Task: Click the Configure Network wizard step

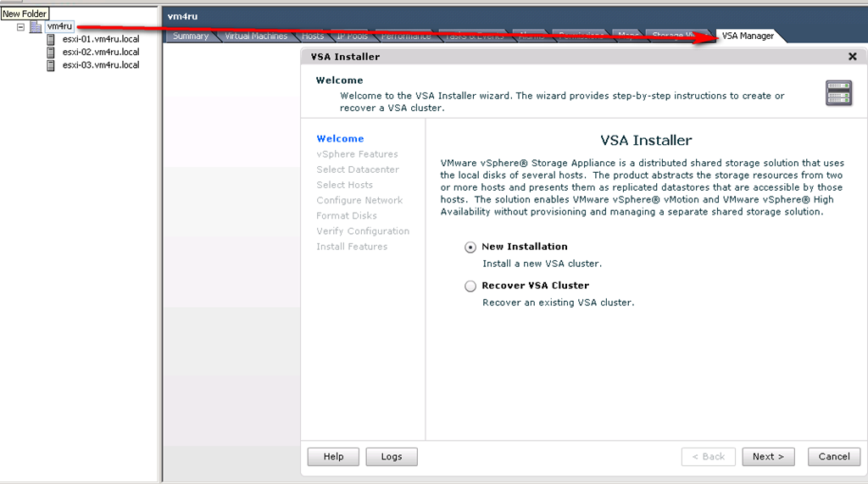Action: tap(359, 201)
